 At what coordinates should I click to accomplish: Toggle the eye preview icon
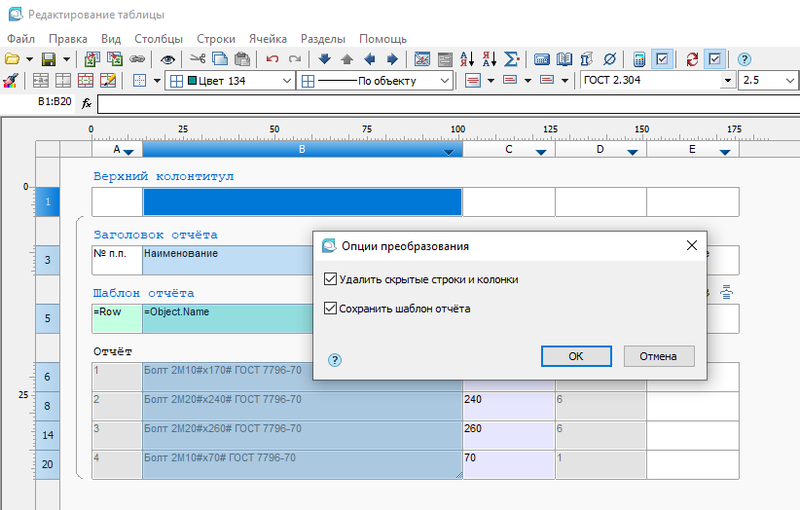coord(167,60)
